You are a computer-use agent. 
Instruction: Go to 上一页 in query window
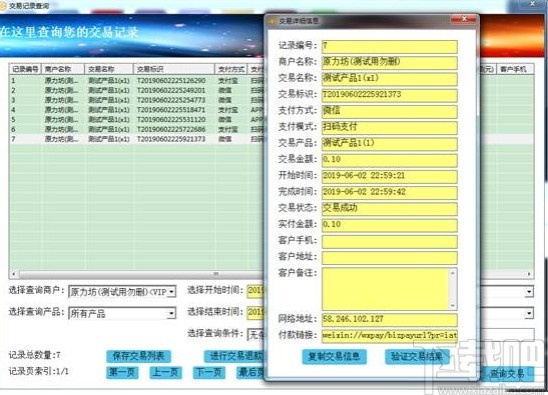click(x=165, y=372)
